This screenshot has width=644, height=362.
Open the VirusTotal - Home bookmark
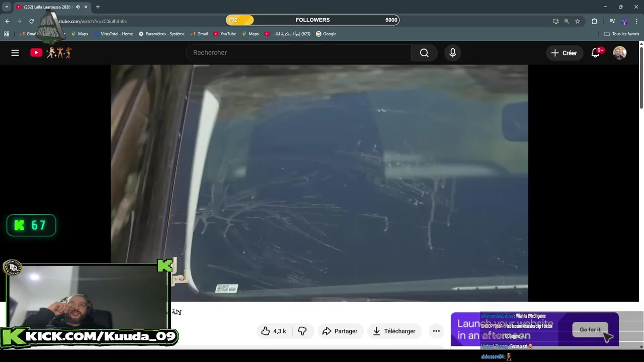pyautogui.click(x=113, y=34)
